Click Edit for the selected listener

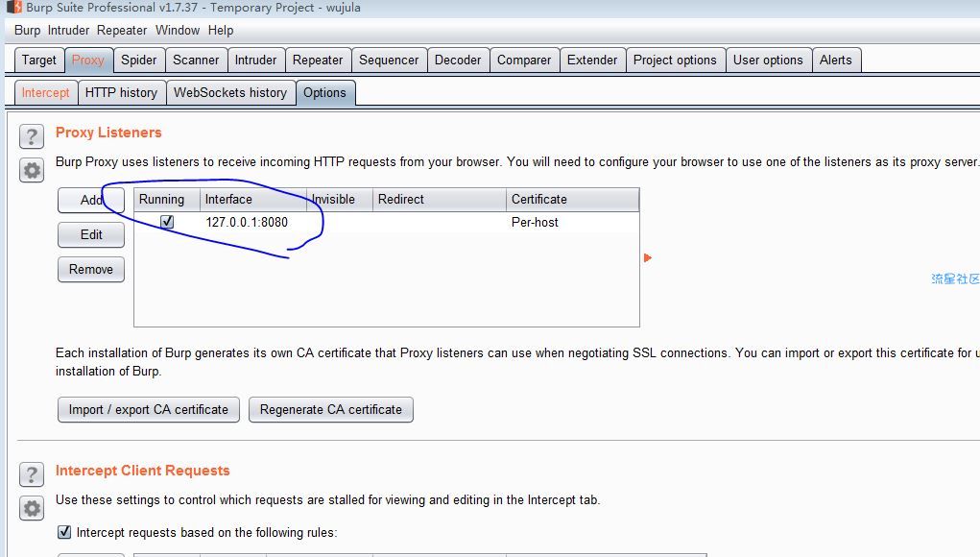(91, 235)
